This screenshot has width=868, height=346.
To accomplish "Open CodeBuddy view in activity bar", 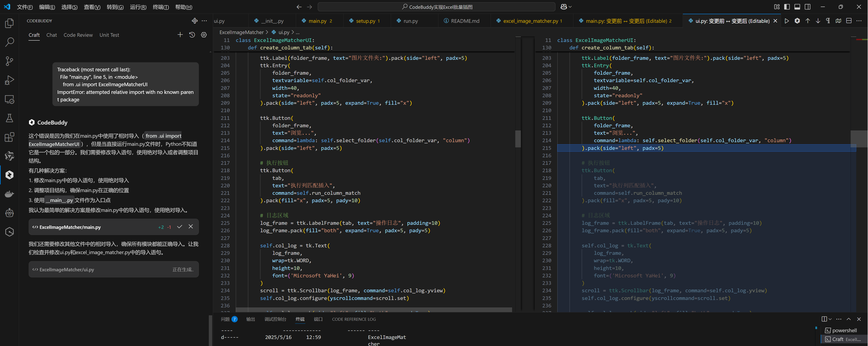I will coord(9,175).
